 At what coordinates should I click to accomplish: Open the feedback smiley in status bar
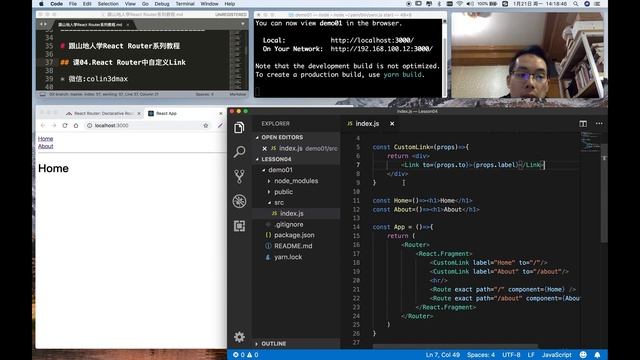tap(583, 355)
